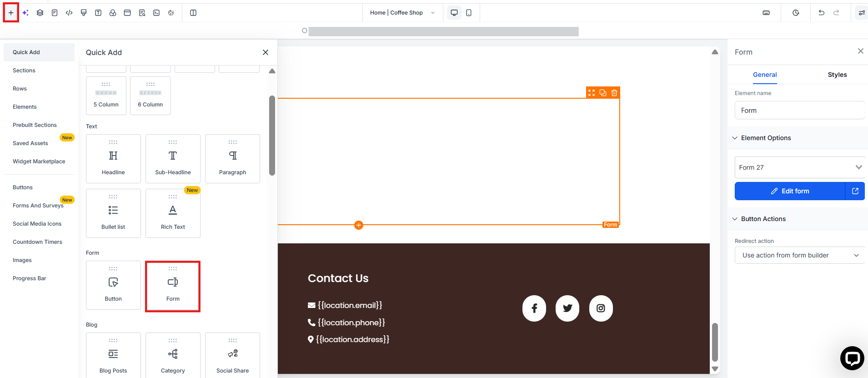This screenshot has width=868, height=378.
Task: Open the typography T icon
Action: pyautogui.click(x=98, y=13)
